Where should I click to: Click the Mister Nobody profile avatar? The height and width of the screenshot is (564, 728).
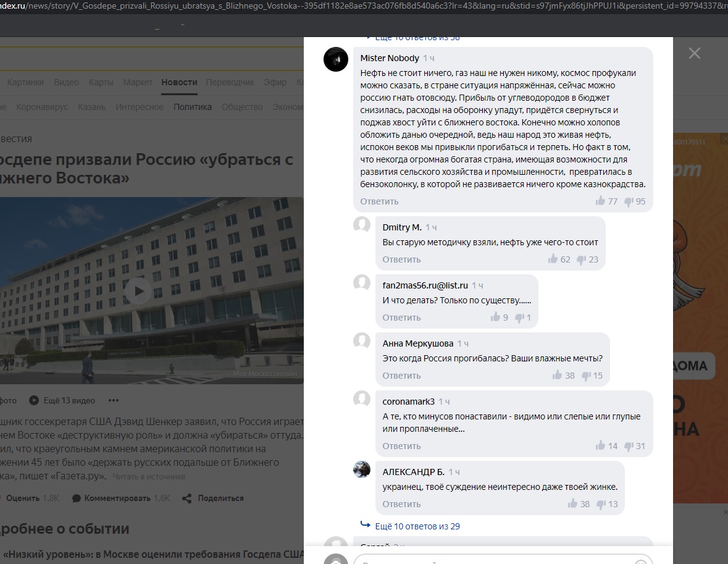(x=336, y=59)
